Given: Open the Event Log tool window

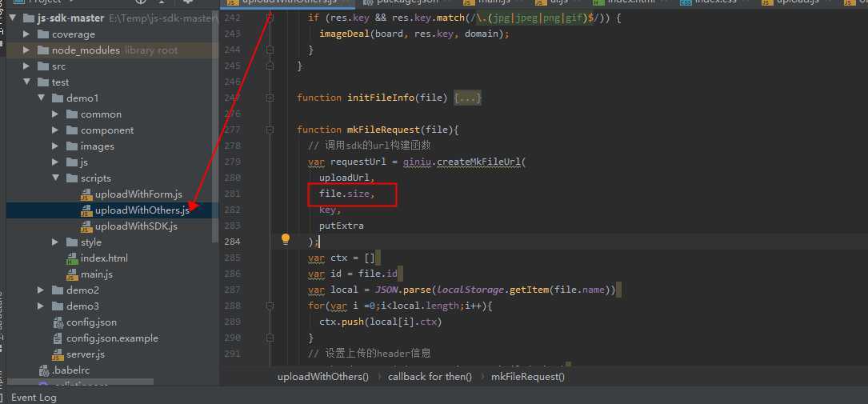Looking at the screenshot, I should (34, 398).
